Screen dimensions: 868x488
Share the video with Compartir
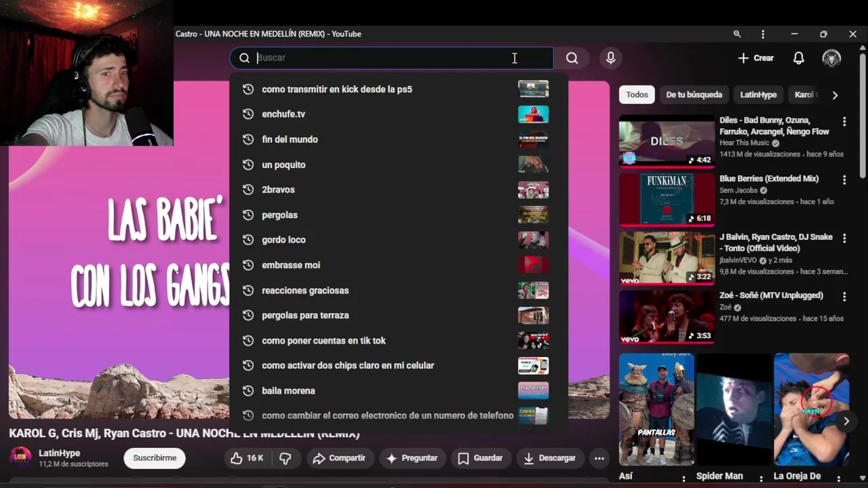click(339, 458)
